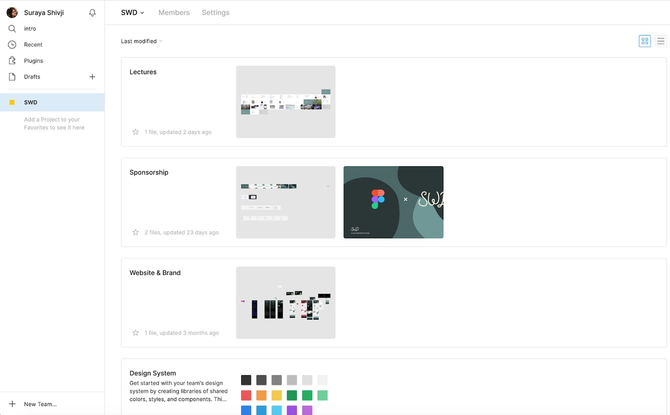Click the red color swatch
The image size is (670, 415).
click(246, 395)
